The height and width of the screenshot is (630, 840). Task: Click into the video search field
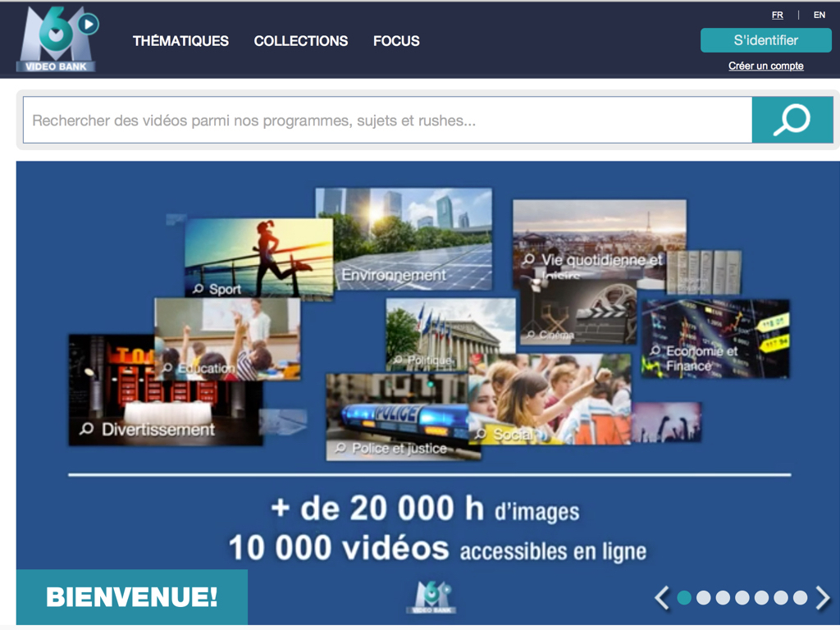387,121
